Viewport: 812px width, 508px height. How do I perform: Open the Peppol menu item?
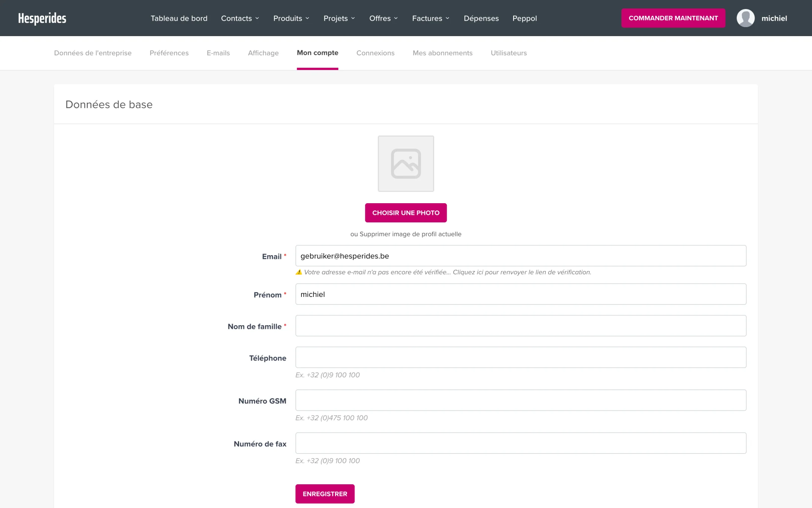coord(524,18)
